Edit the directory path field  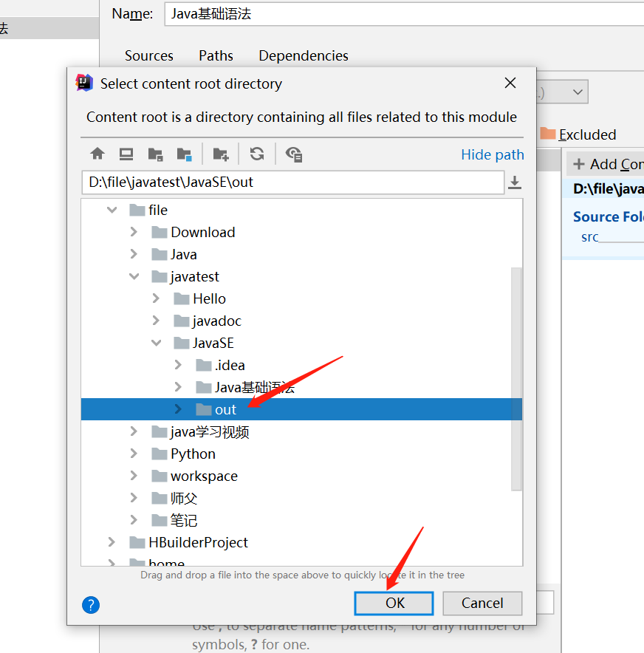coord(293,182)
